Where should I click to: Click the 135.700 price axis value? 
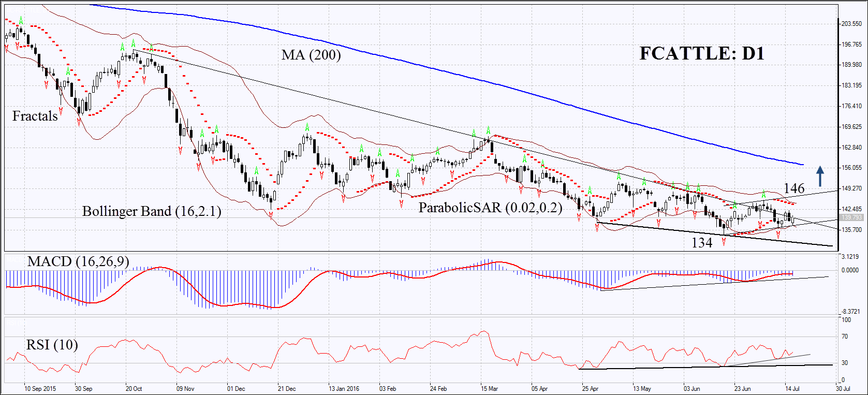[x=852, y=230]
